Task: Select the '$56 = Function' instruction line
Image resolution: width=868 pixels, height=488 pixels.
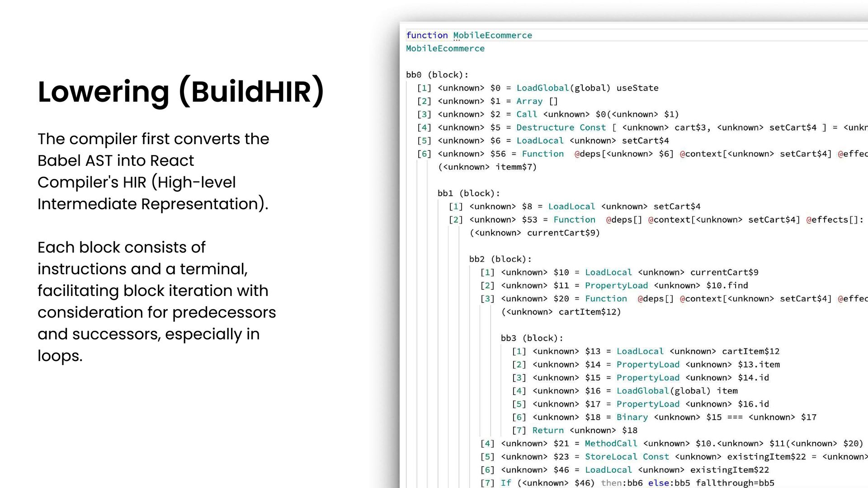Action: (642, 154)
